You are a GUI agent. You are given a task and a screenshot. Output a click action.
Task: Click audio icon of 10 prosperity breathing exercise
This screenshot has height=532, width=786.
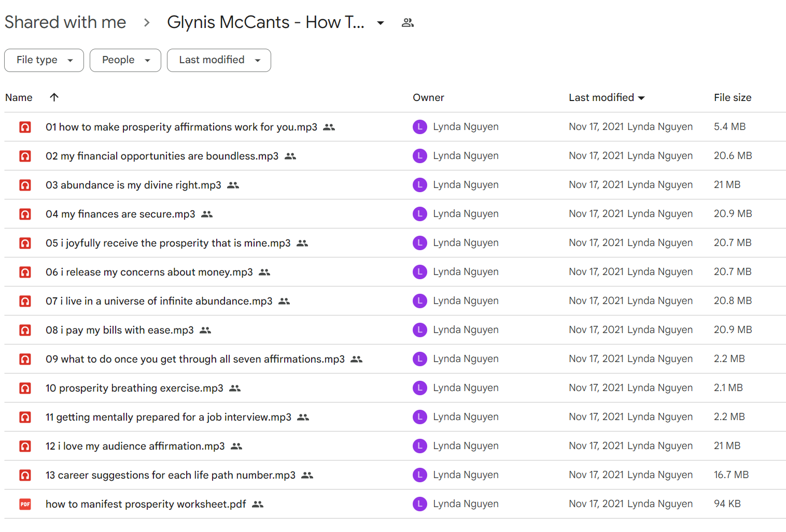(25, 388)
